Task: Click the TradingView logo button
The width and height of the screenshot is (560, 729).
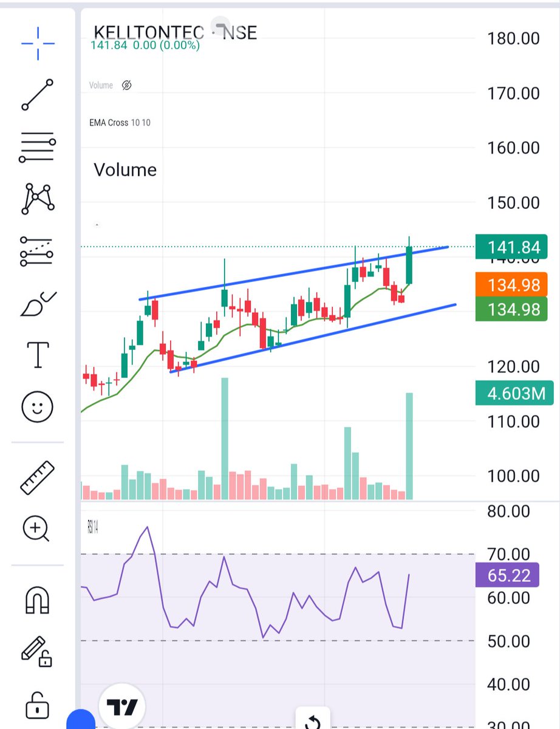Action: click(122, 707)
